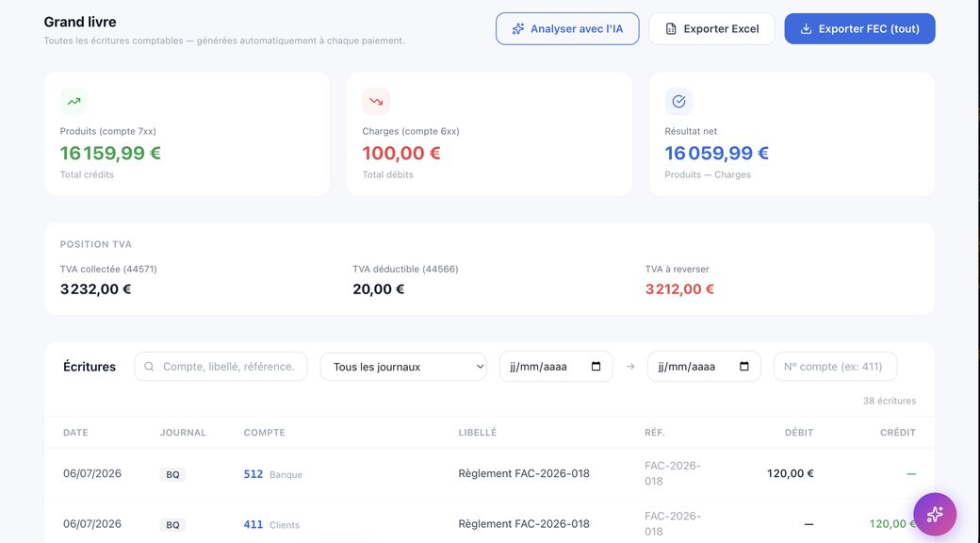Viewport: 980px width, 543px height.
Task: Open the Tous les journaux dropdown
Action: point(403,367)
